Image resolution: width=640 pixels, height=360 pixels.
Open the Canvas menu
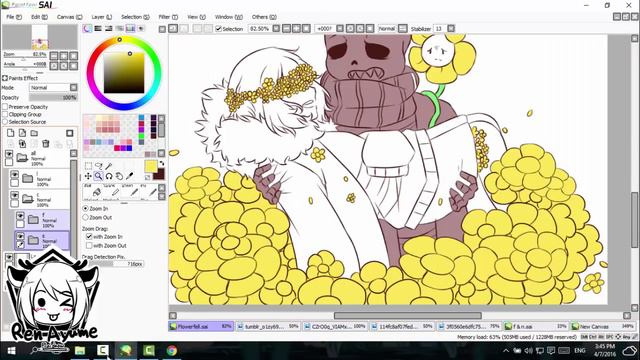tap(69, 17)
